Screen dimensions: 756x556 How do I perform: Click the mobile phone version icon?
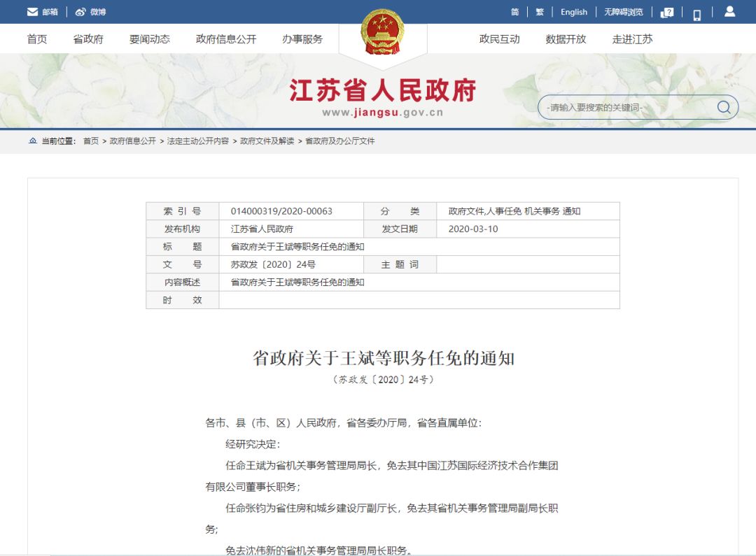coord(696,15)
